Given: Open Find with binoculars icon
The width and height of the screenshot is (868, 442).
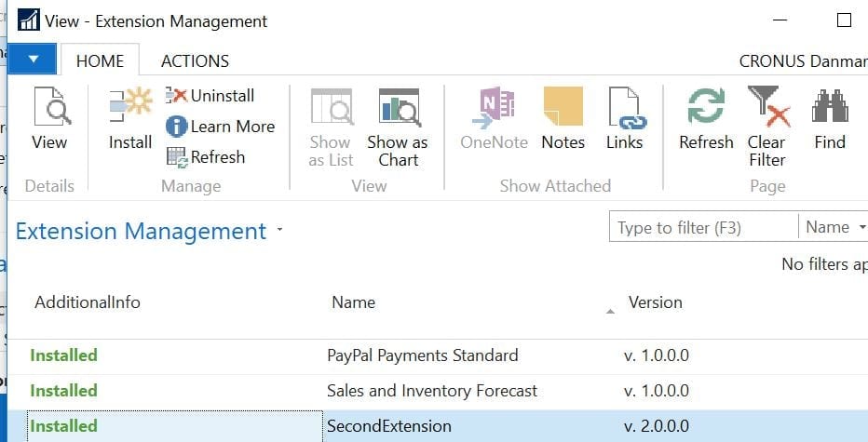Looking at the screenshot, I should click(x=830, y=117).
